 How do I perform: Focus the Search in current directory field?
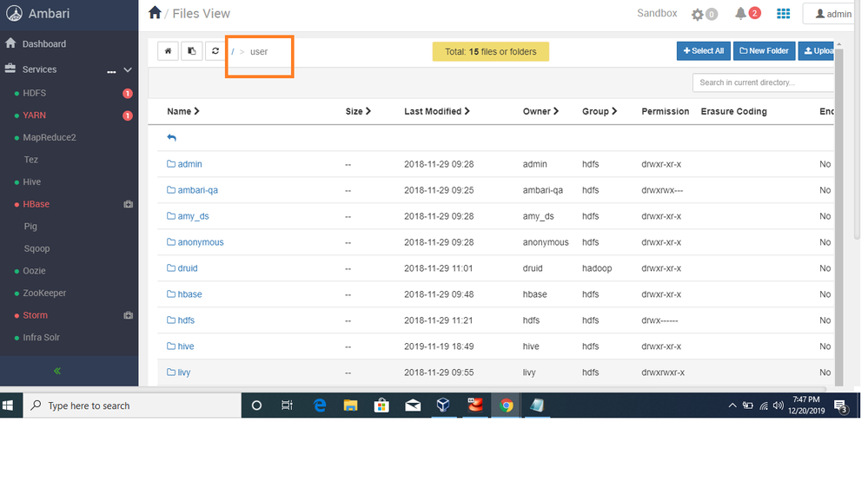pyautogui.click(x=763, y=82)
